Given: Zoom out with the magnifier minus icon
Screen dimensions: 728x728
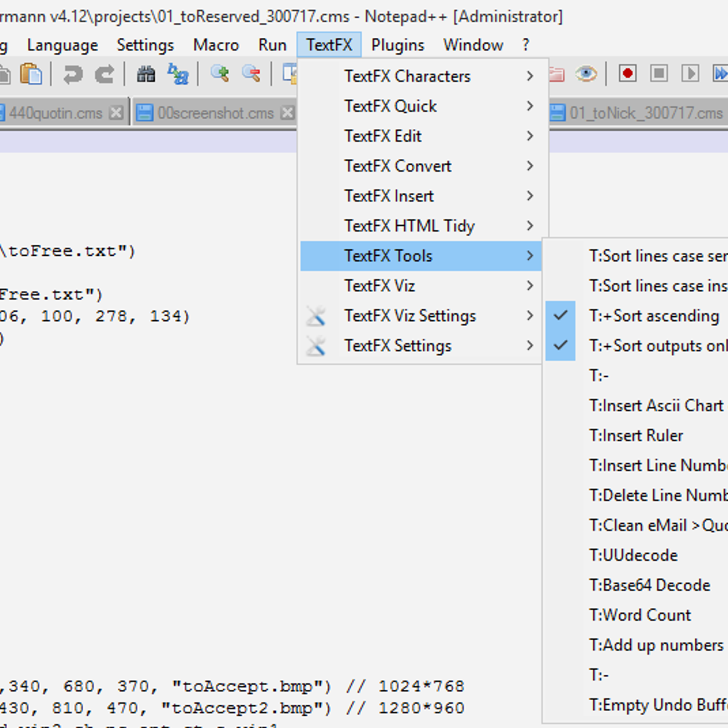Looking at the screenshot, I should coord(252,73).
